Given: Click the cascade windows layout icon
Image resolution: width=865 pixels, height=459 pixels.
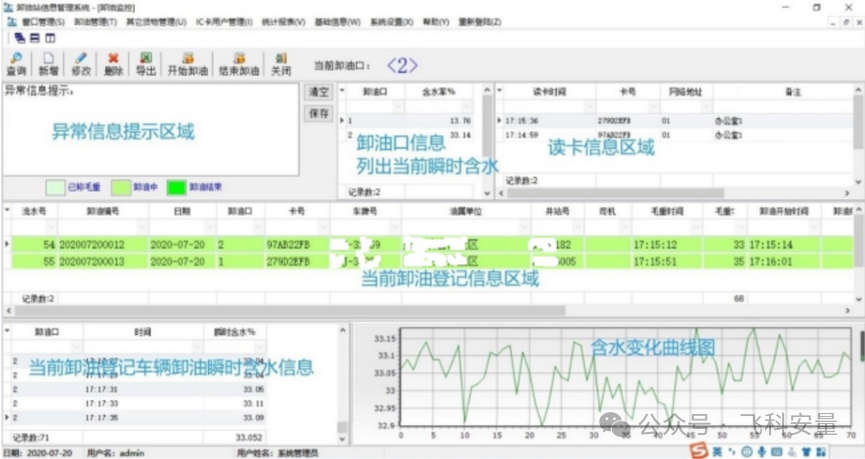Looking at the screenshot, I should click(x=20, y=38).
